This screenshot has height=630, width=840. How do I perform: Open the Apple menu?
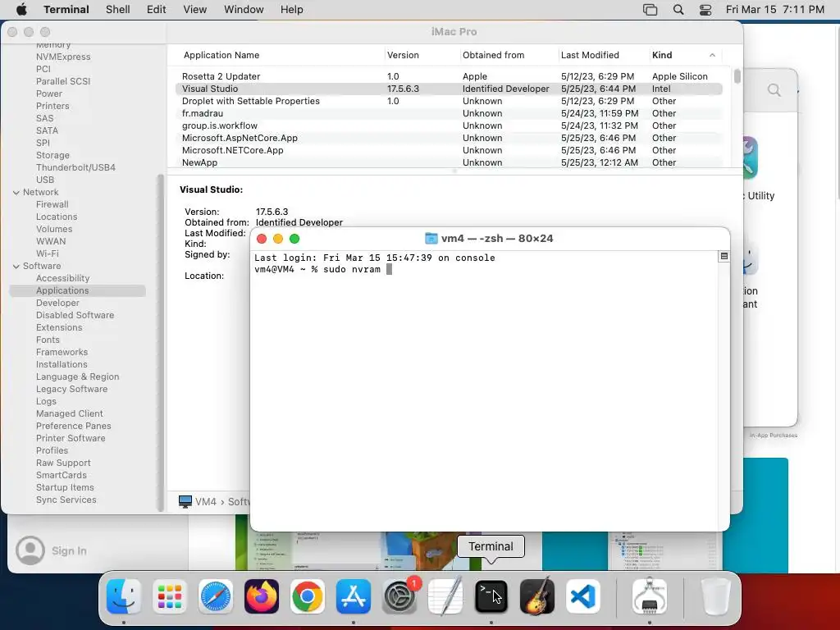[x=21, y=10]
